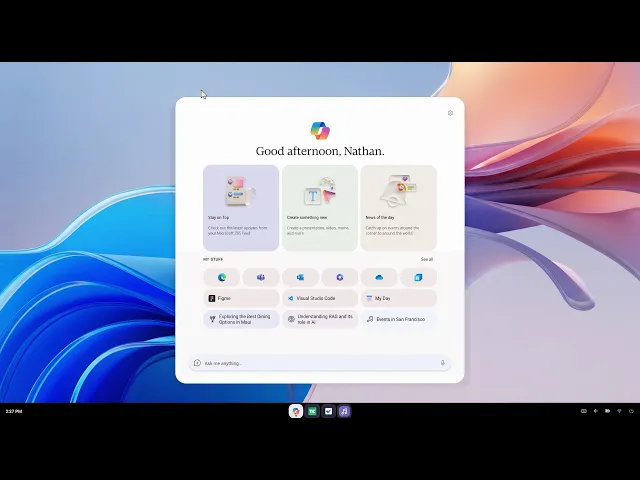Image resolution: width=640 pixels, height=480 pixels.
Task: Click See all in My Stuff
Action: (427, 259)
